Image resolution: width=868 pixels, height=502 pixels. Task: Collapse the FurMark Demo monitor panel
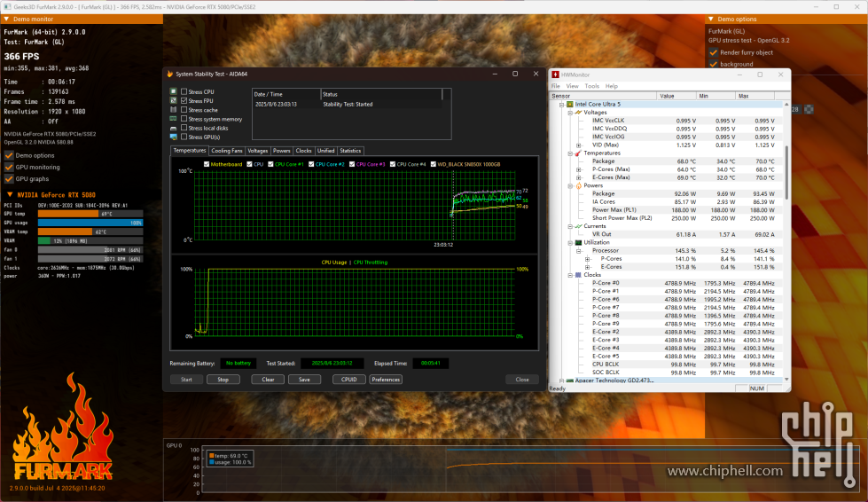(6, 19)
